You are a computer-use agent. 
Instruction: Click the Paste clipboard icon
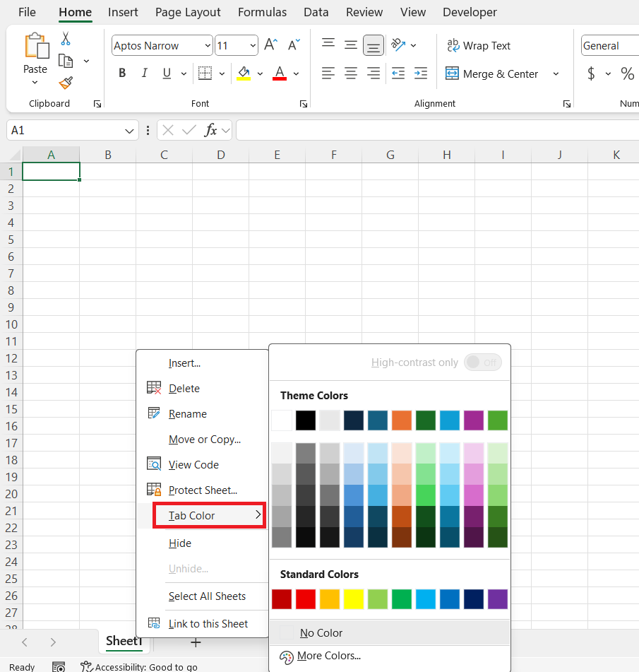click(36, 46)
